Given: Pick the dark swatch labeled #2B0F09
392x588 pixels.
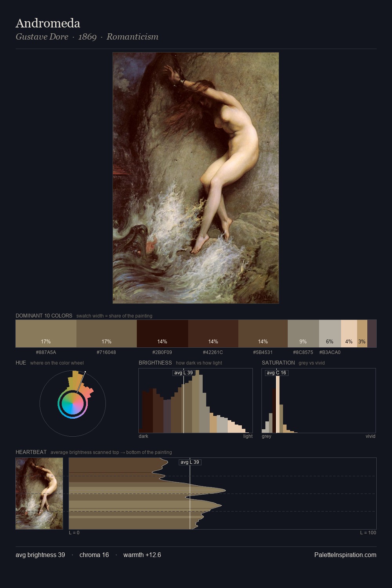Looking at the screenshot, I should click(x=162, y=334).
